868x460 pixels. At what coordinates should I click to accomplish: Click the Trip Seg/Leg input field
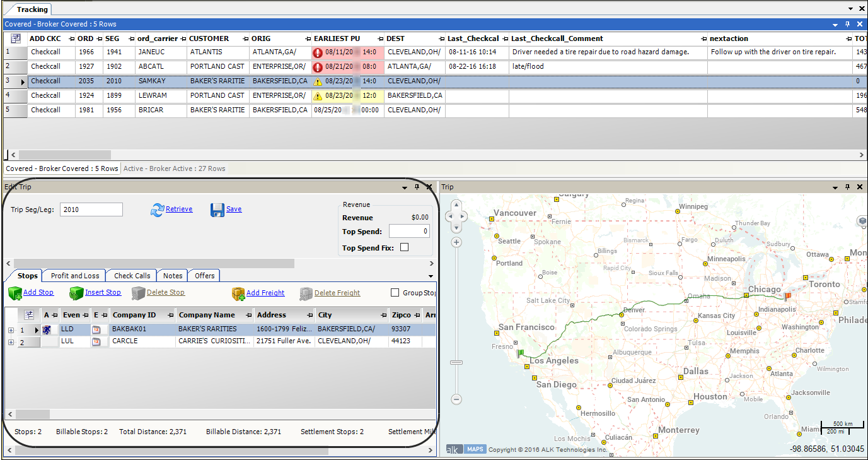coord(91,209)
